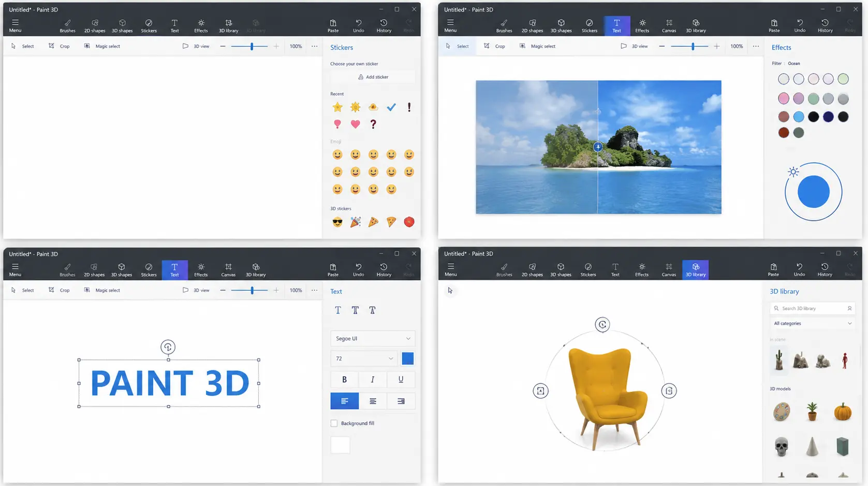Click the split handle on island image
Viewport: 868px width, 486px height.
coord(598,147)
